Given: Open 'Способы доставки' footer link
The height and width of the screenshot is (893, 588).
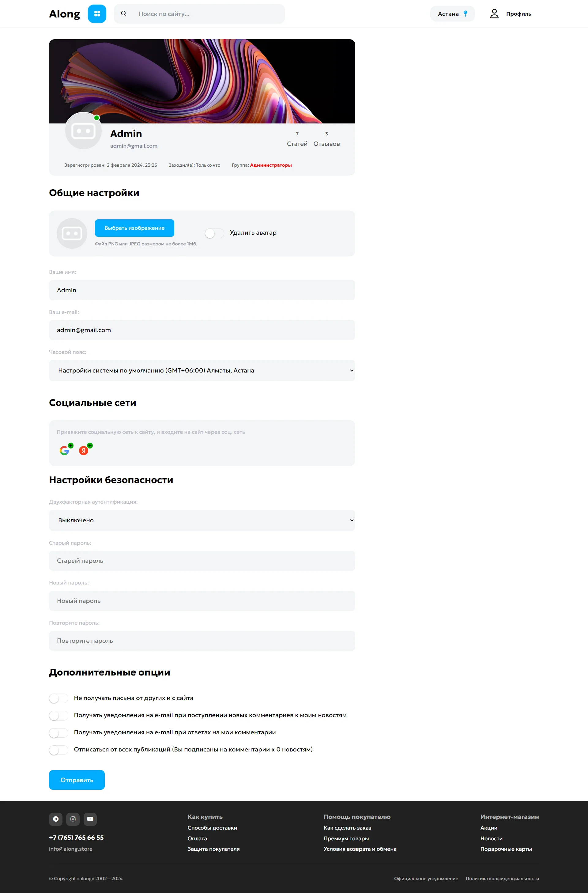Looking at the screenshot, I should (x=212, y=827).
